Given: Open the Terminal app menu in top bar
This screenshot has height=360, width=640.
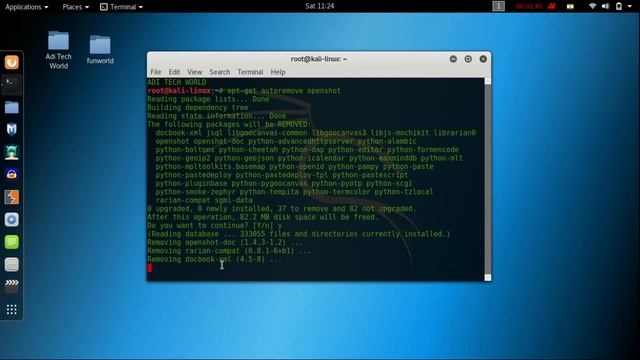Looking at the screenshot, I should click(122, 7).
